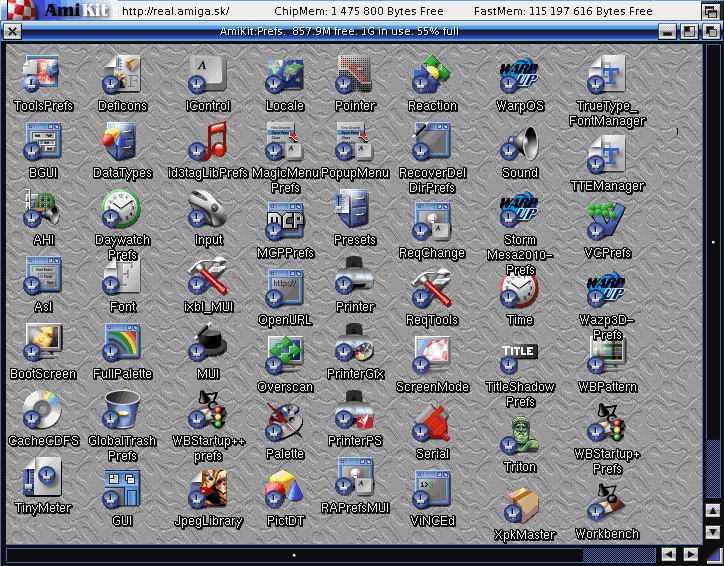
Task: Open the Font preferences icon
Action: coord(121,275)
